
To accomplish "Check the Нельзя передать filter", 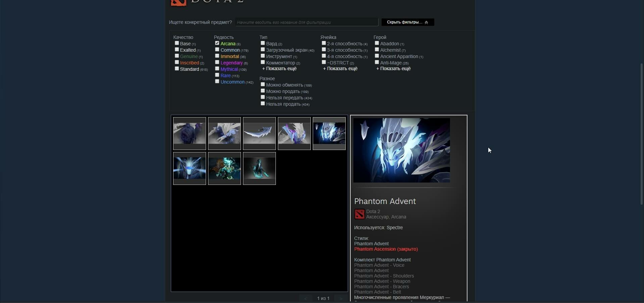I will pos(263,97).
